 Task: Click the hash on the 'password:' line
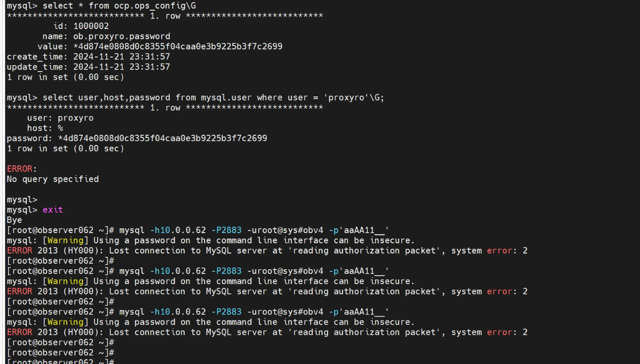coord(162,138)
